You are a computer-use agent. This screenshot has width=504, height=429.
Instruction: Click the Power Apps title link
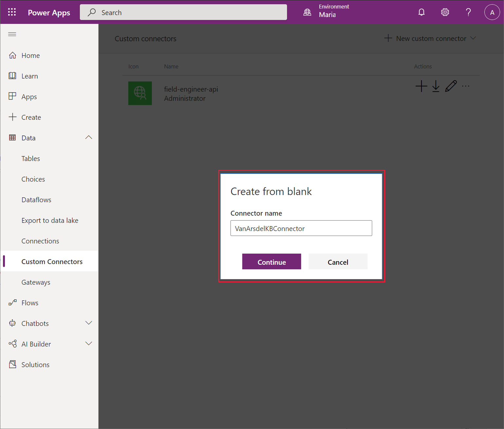coord(49,12)
